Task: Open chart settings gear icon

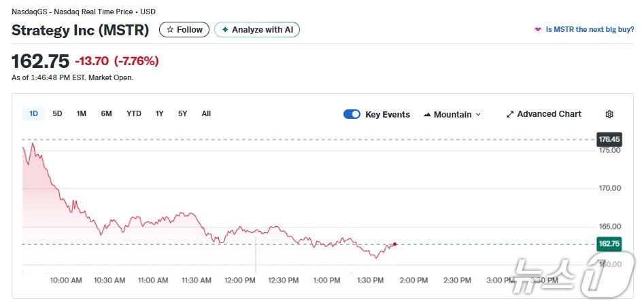Action: (609, 114)
